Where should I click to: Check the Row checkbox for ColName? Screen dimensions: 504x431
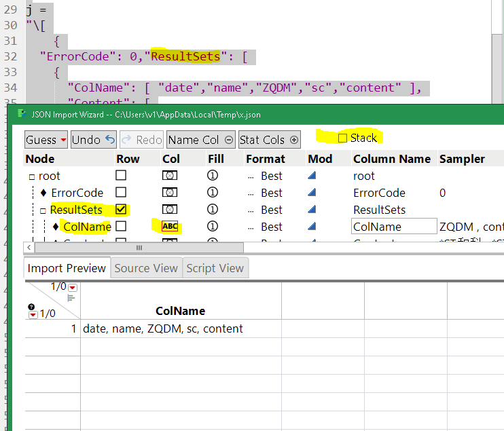pos(121,227)
